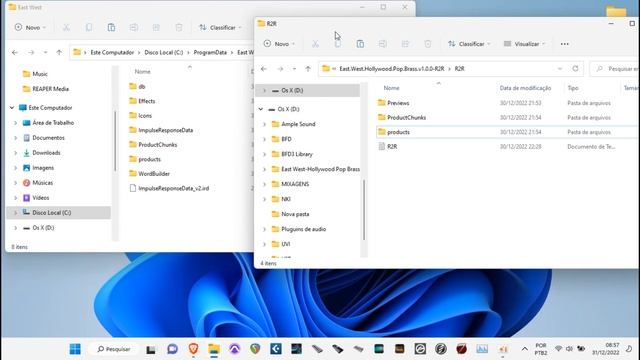Click the Share icon in R2R window toolbar
This screenshot has height=360, width=640.
click(x=405, y=44)
